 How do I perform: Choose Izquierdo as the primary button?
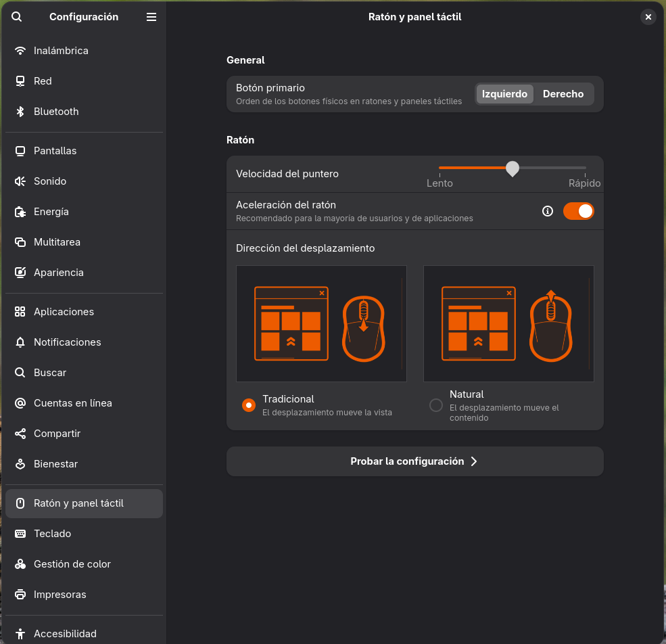point(504,94)
